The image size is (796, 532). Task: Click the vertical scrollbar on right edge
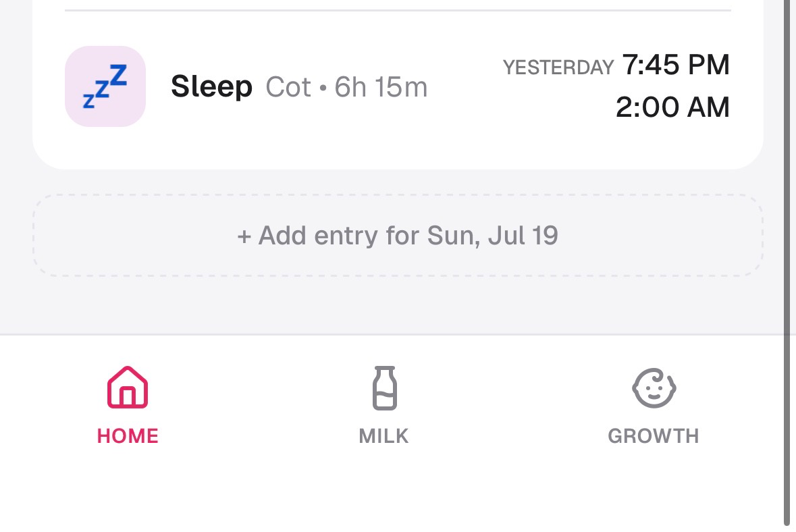788,264
